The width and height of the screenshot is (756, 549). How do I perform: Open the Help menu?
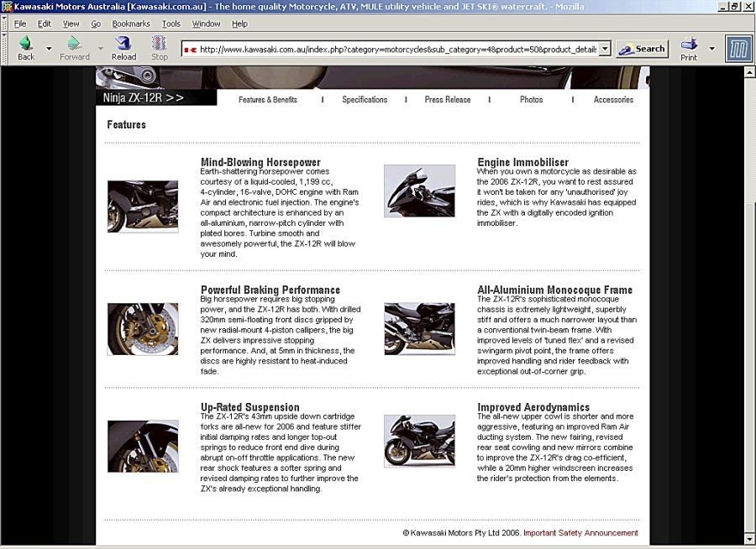(239, 24)
